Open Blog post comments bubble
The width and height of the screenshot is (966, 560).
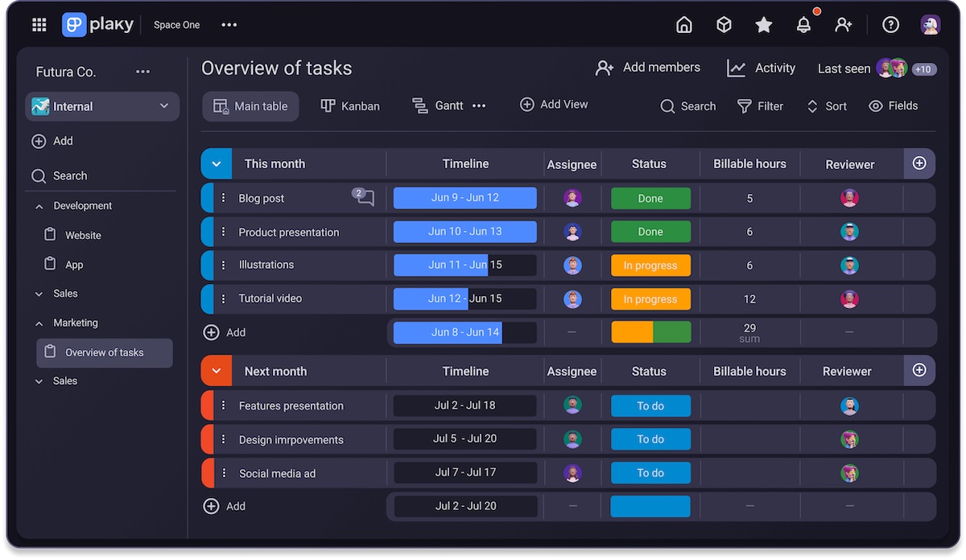pos(364,197)
